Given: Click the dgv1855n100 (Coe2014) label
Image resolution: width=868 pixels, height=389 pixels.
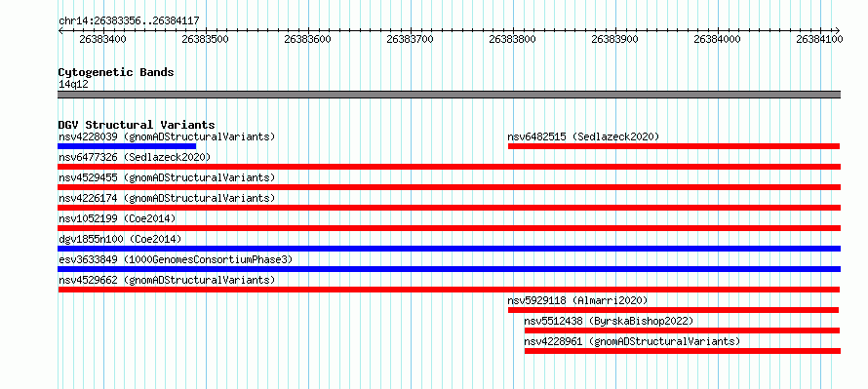Looking at the screenshot, I should 120,239.
